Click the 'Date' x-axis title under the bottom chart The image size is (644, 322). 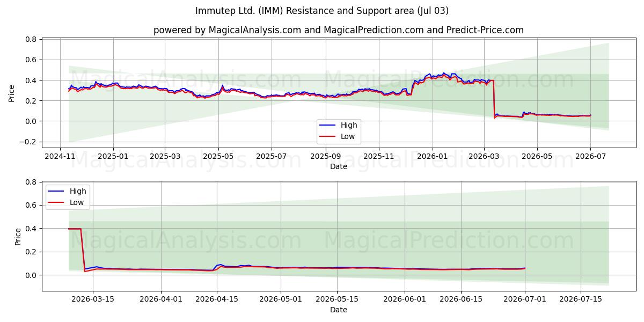click(x=339, y=310)
